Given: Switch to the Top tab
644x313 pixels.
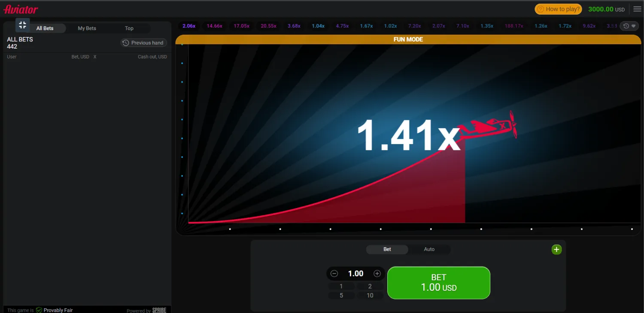Looking at the screenshot, I should [x=129, y=28].
